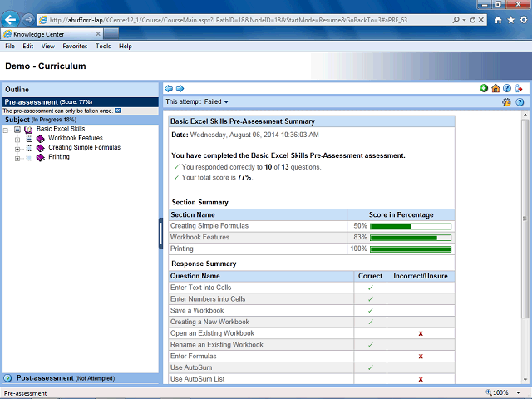Go to next topic with blue right arrow
Viewport: 532px width, 399px height.
(x=180, y=89)
